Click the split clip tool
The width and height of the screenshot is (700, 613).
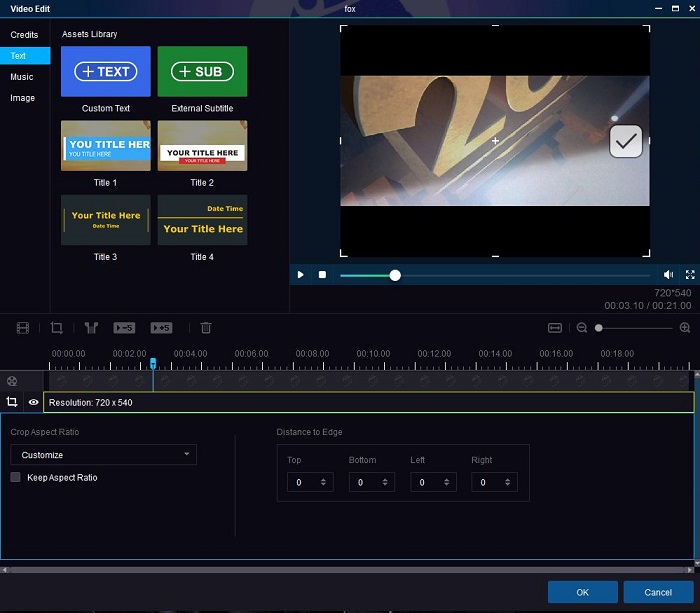point(92,328)
